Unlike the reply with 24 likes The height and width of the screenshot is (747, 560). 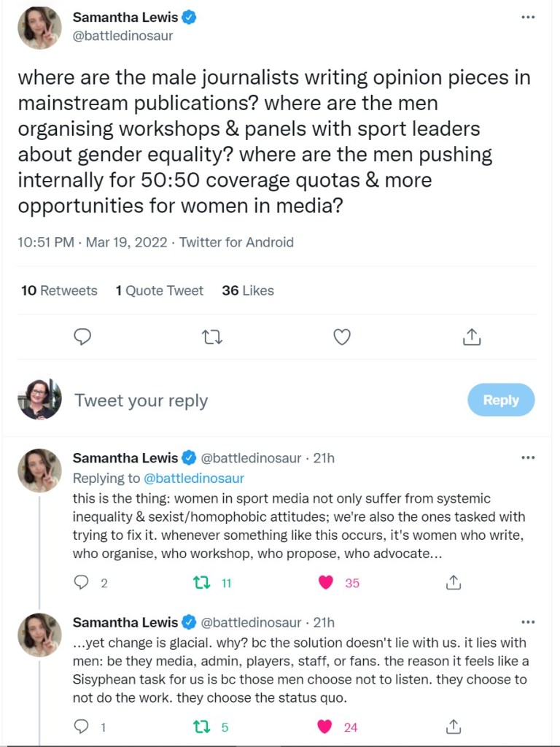[x=326, y=726]
